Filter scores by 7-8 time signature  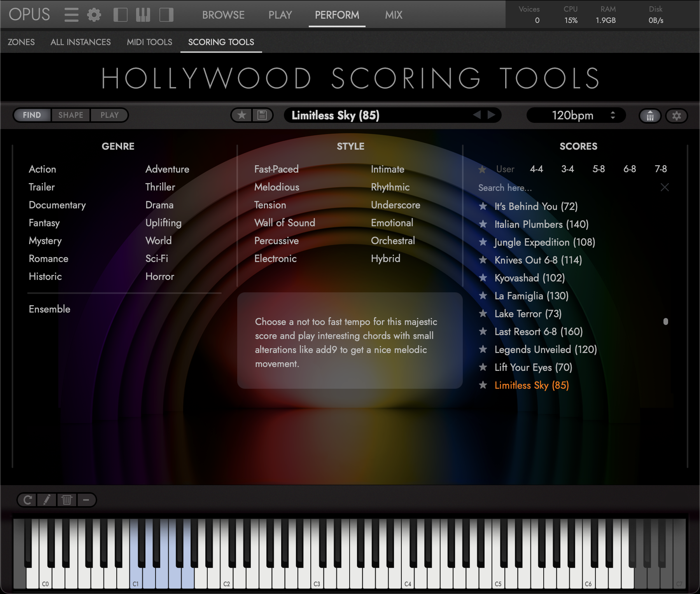pos(661,169)
